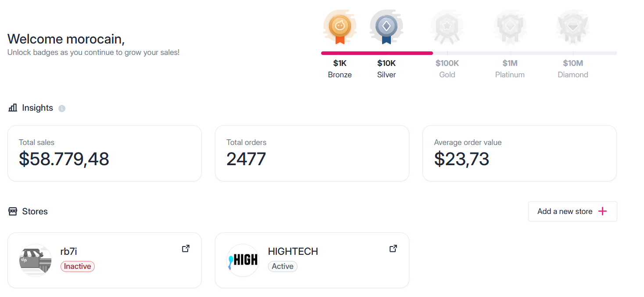Click the Inactive status tag on rb7i

78,266
